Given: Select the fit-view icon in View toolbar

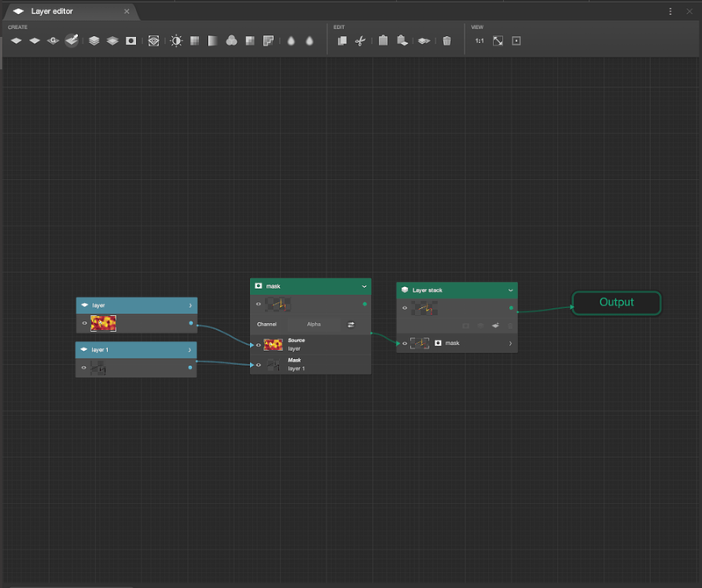Looking at the screenshot, I should (x=497, y=39).
